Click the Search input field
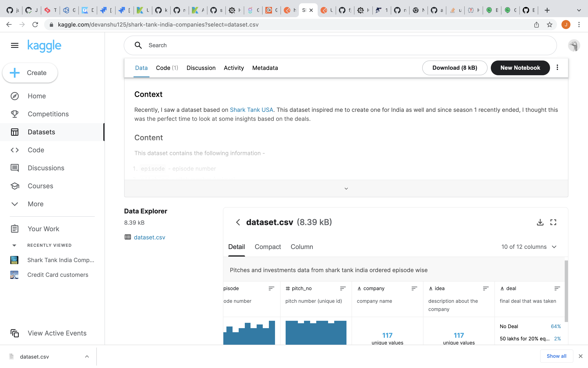588x368 pixels. (x=340, y=45)
